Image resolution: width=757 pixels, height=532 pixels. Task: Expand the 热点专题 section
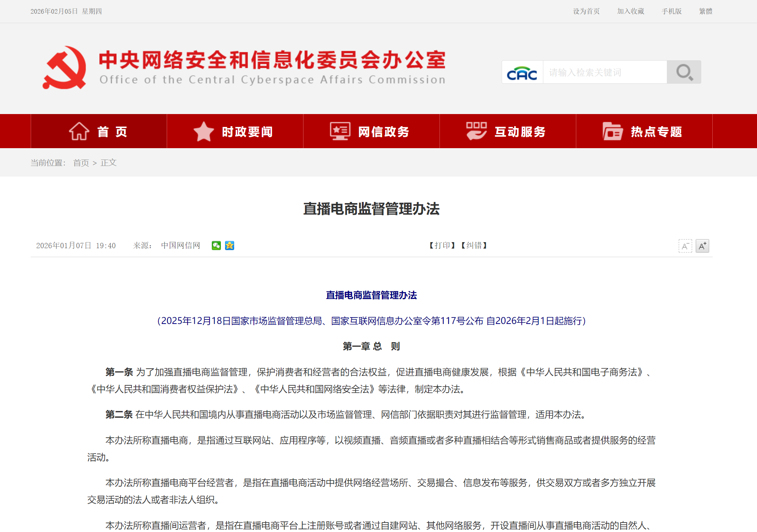[657, 131]
